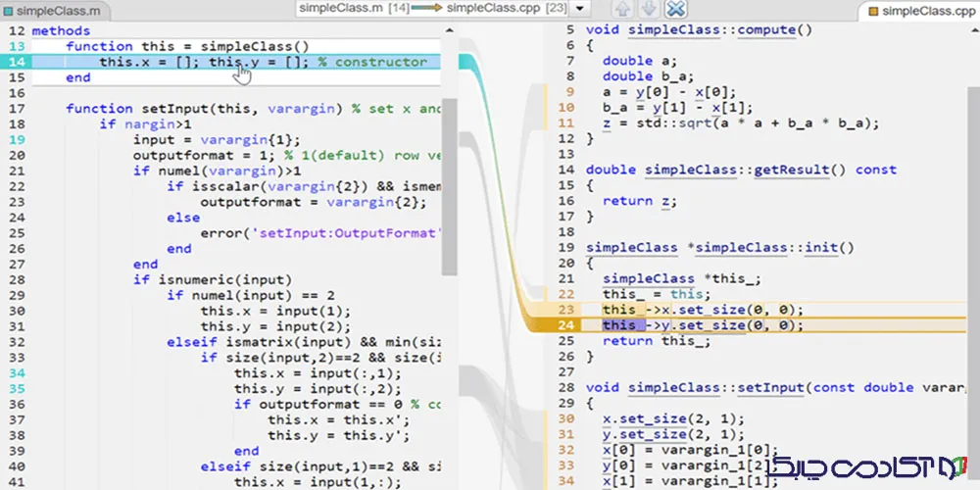Click line number 23 in the C++ pane
The width and height of the screenshot is (980, 490).
pos(565,310)
